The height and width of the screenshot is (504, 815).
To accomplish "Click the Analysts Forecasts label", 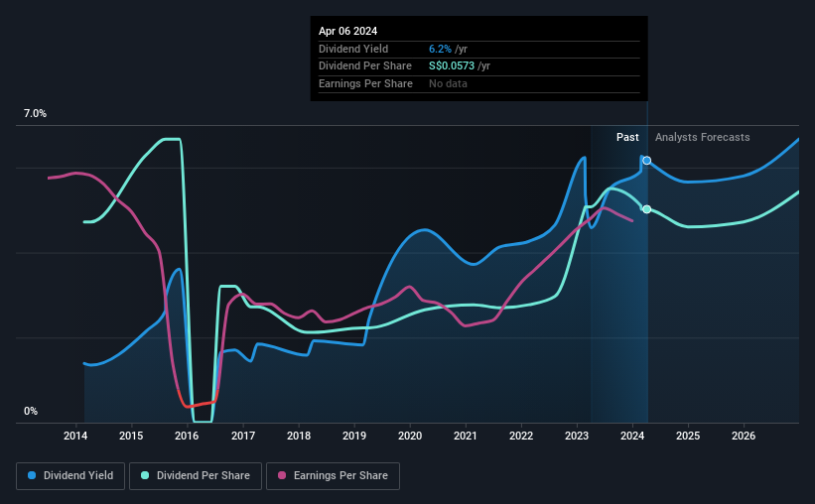I will point(702,137).
